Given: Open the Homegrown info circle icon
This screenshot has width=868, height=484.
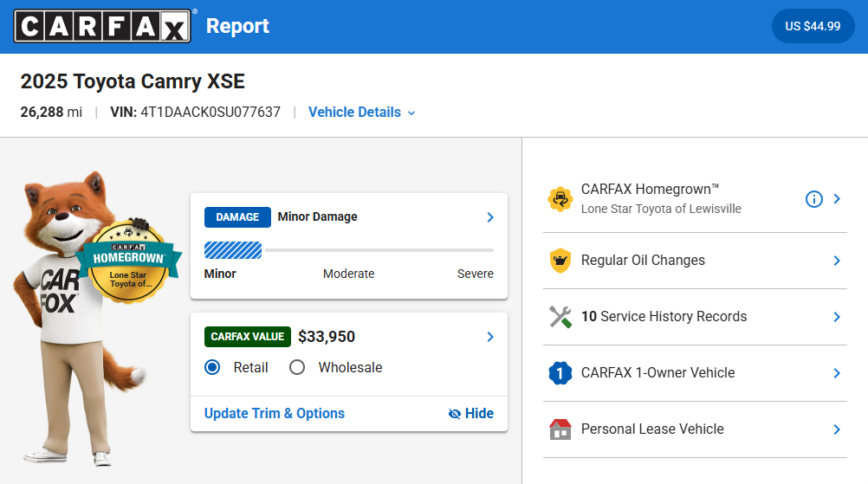Looking at the screenshot, I should pyautogui.click(x=813, y=199).
